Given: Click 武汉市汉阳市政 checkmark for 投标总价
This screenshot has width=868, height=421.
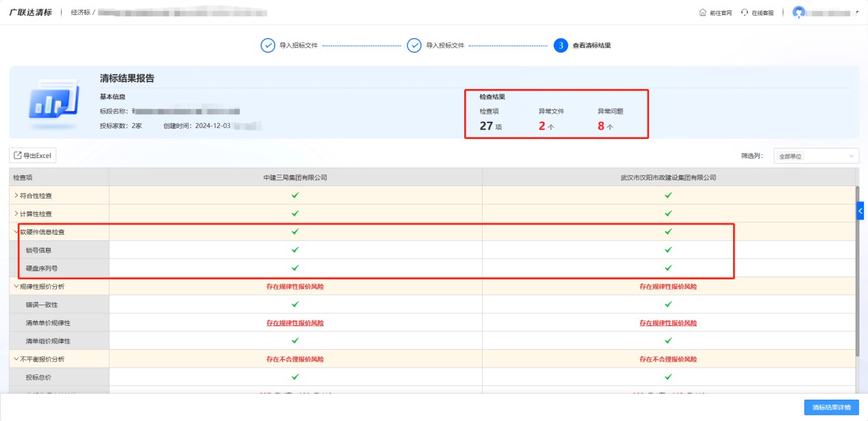Looking at the screenshot, I should [668, 377].
